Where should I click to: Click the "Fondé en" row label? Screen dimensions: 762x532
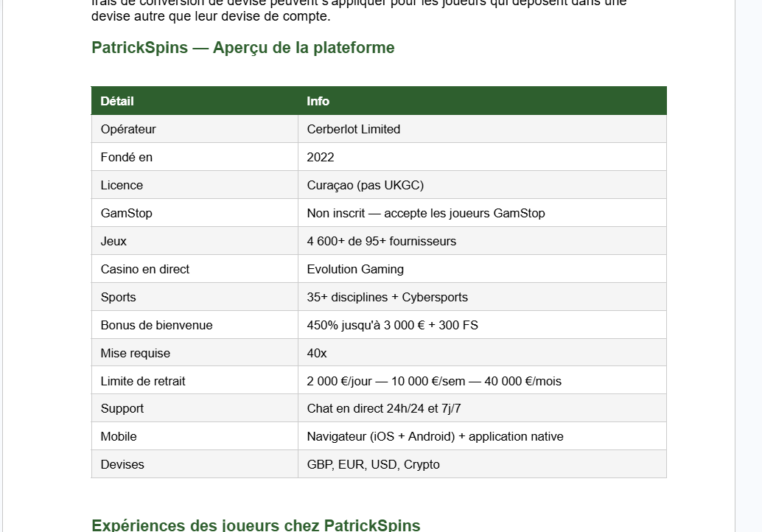coord(195,157)
